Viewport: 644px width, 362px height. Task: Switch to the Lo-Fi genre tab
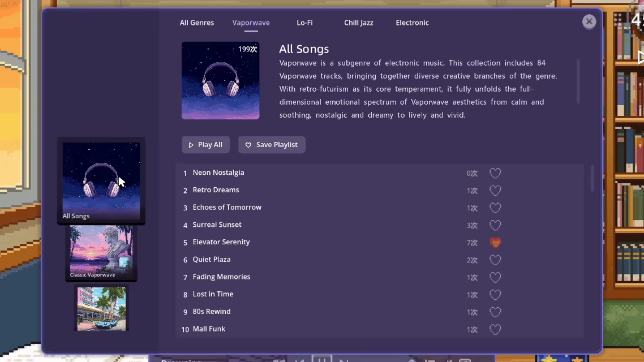point(305,23)
